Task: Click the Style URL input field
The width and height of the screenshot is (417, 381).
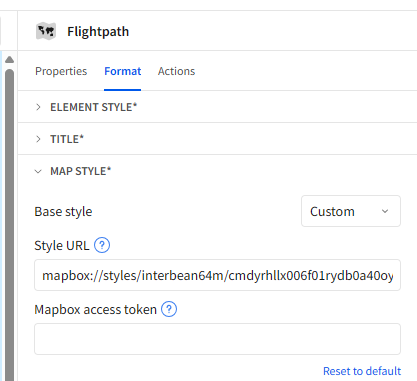Action: [217, 275]
